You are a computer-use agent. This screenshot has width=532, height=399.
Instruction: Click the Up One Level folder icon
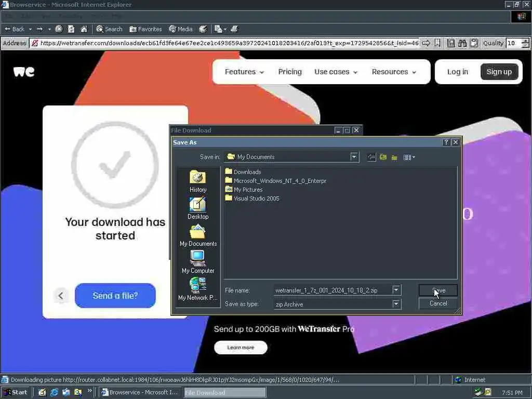(x=383, y=157)
